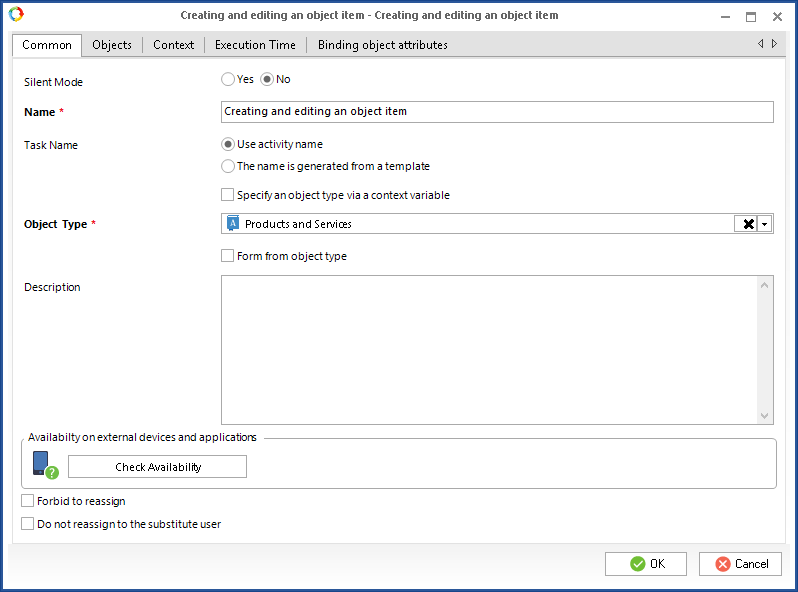Tick the 'Form from object type' checkbox
The image size is (798, 592).
(228, 256)
